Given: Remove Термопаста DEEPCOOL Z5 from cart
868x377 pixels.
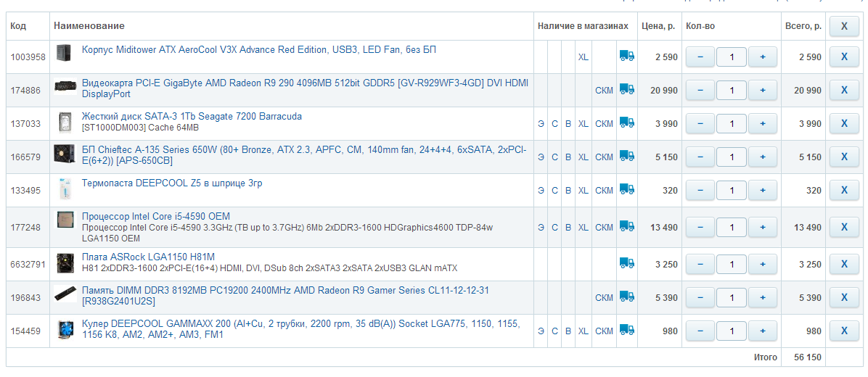Looking at the screenshot, I should point(844,190).
